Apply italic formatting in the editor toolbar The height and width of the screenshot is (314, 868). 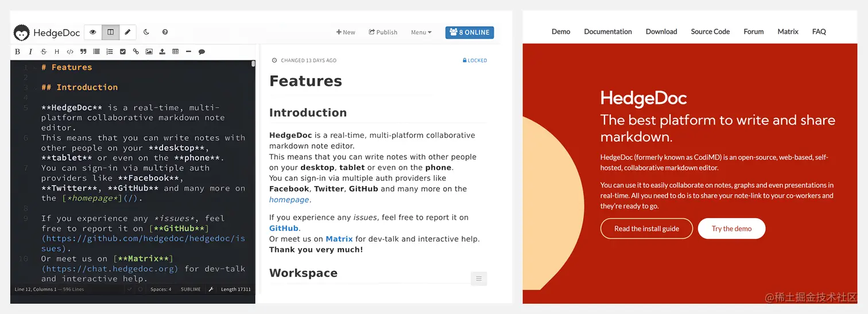click(x=30, y=52)
